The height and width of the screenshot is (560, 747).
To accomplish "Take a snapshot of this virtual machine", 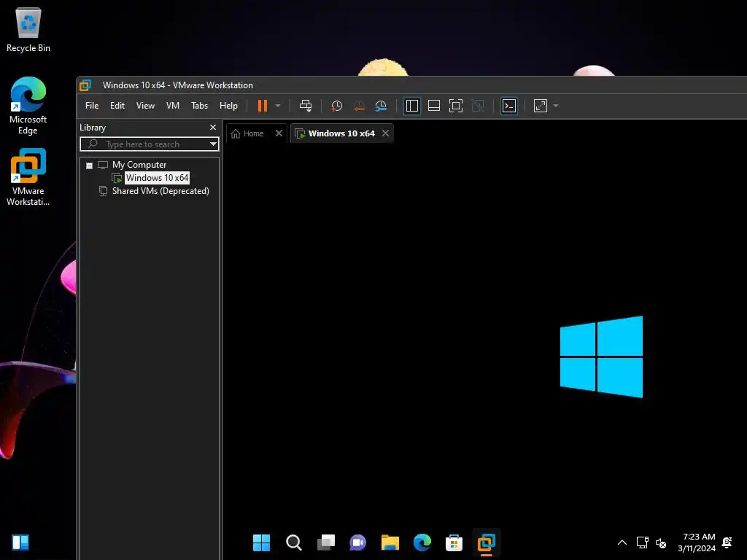I will pyautogui.click(x=336, y=106).
